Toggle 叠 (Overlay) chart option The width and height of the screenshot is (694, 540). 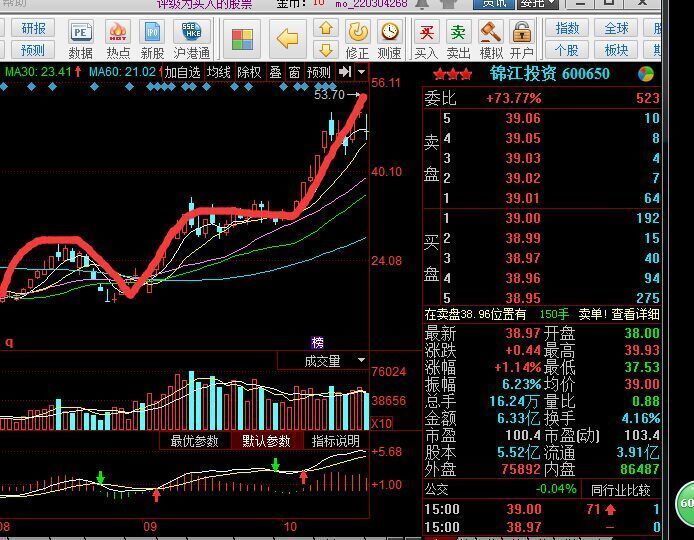click(x=275, y=72)
